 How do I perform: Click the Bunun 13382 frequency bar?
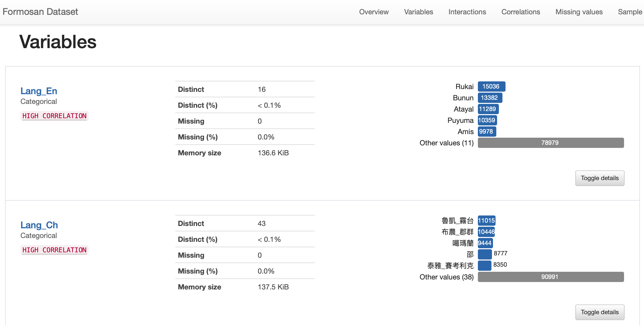click(490, 98)
